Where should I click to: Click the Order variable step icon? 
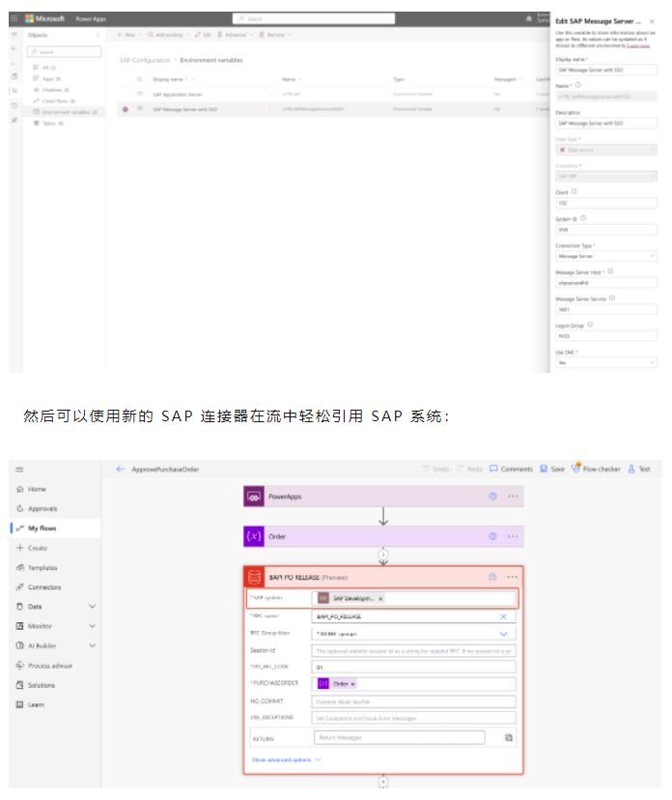point(254,536)
